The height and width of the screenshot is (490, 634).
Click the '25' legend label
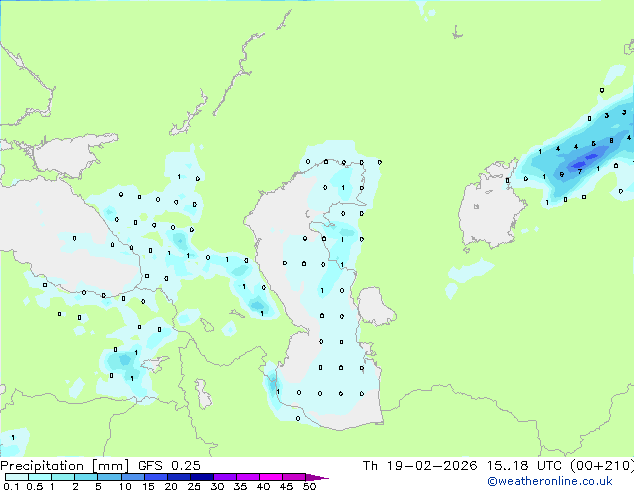point(194,486)
